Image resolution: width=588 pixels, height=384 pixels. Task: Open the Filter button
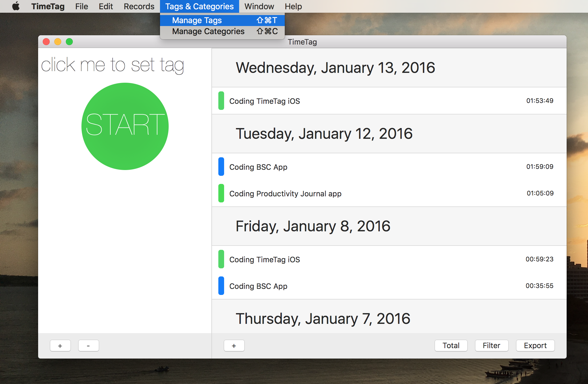[x=492, y=346]
